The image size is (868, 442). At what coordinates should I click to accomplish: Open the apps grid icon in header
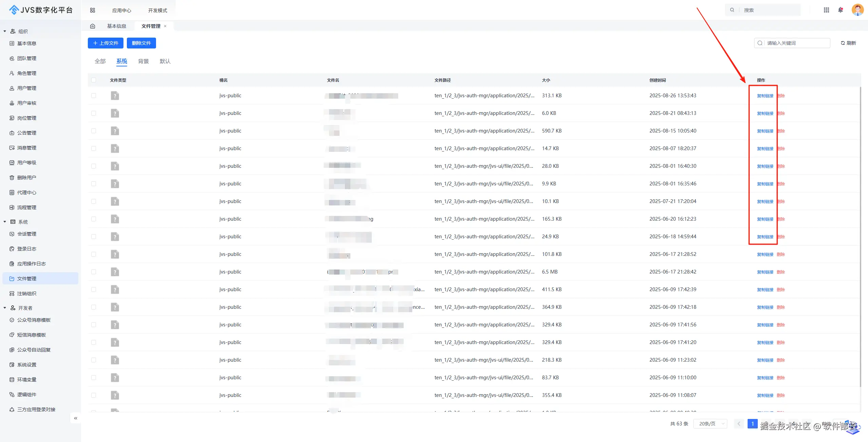click(x=826, y=10)
